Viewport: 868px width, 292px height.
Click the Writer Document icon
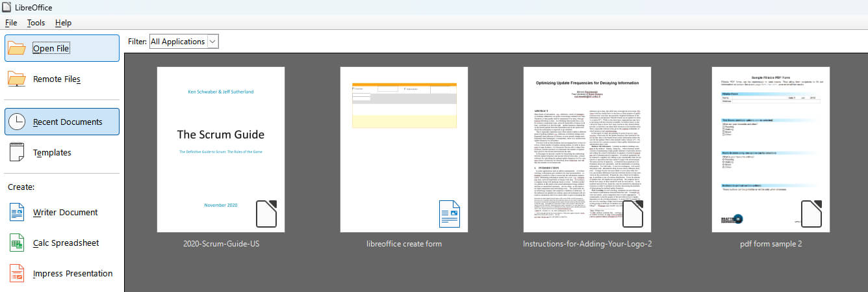(x=17, y=212)
